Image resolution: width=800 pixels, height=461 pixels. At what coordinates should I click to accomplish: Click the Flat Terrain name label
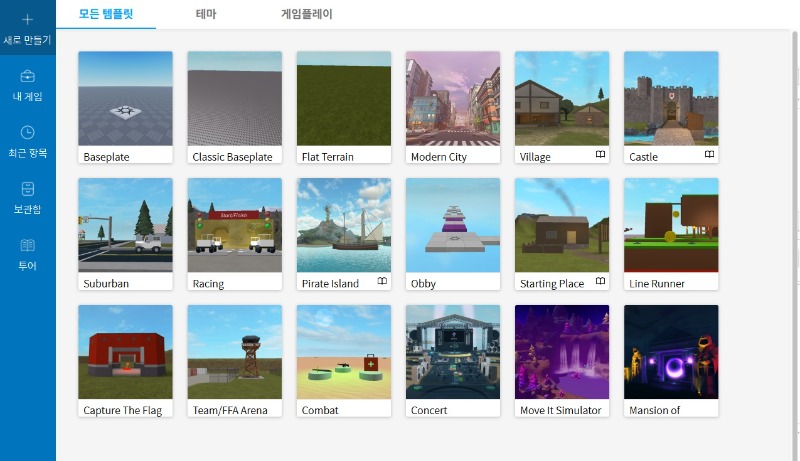click(328, 157)
